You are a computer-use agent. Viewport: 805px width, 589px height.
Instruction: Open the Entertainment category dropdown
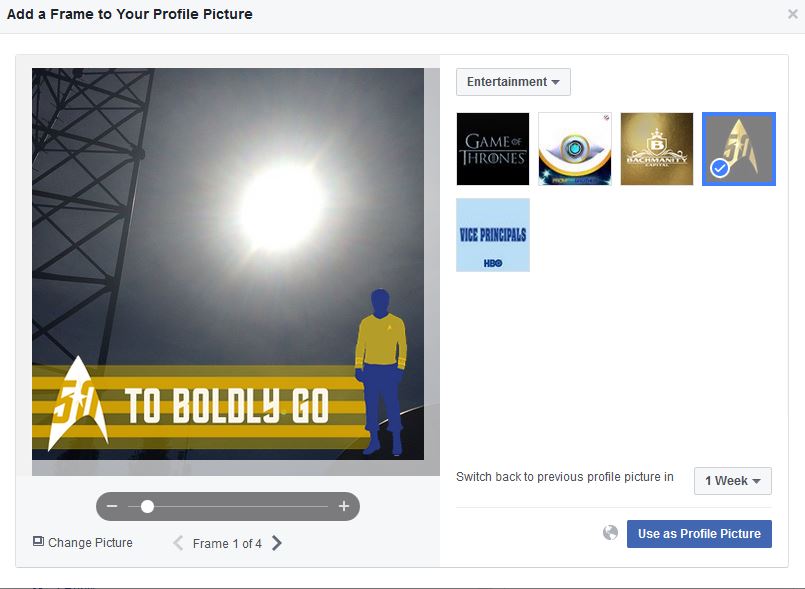[x=513, y=82]
